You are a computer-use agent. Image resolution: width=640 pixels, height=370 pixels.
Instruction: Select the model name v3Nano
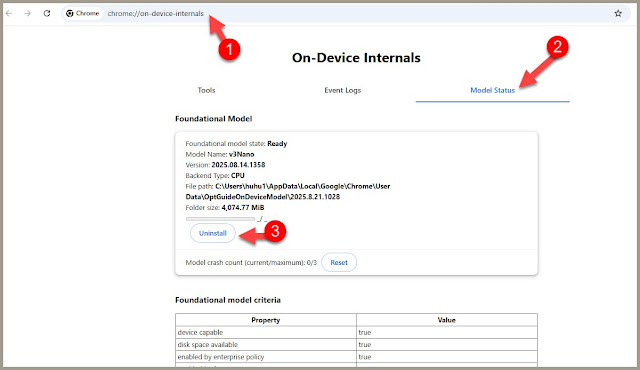pyautogui.click(x=242, y=154)
